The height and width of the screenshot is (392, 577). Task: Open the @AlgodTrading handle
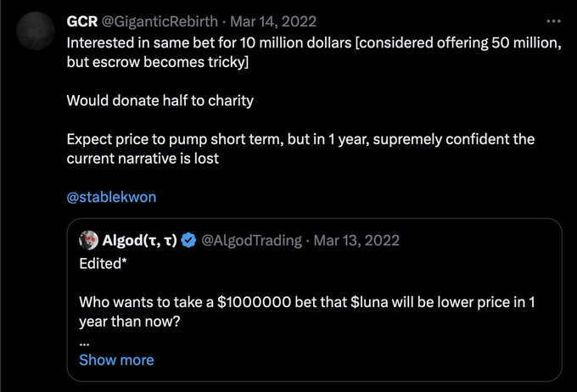coord(250,240)
